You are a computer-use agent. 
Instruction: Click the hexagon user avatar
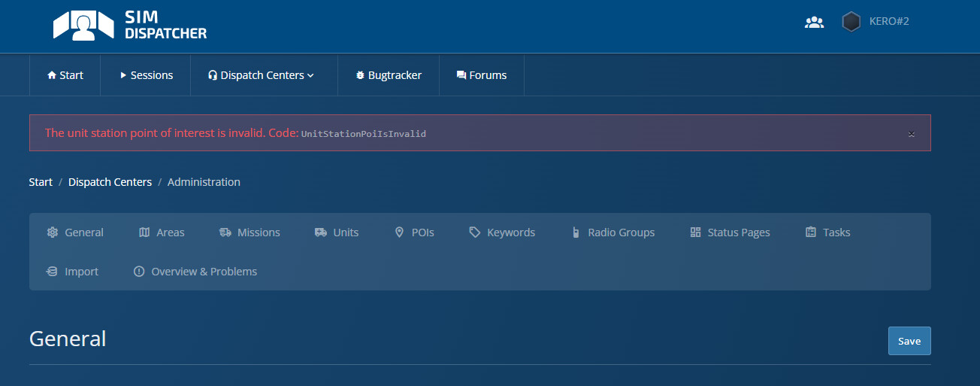pyautogui.click(x=851, y=22)
